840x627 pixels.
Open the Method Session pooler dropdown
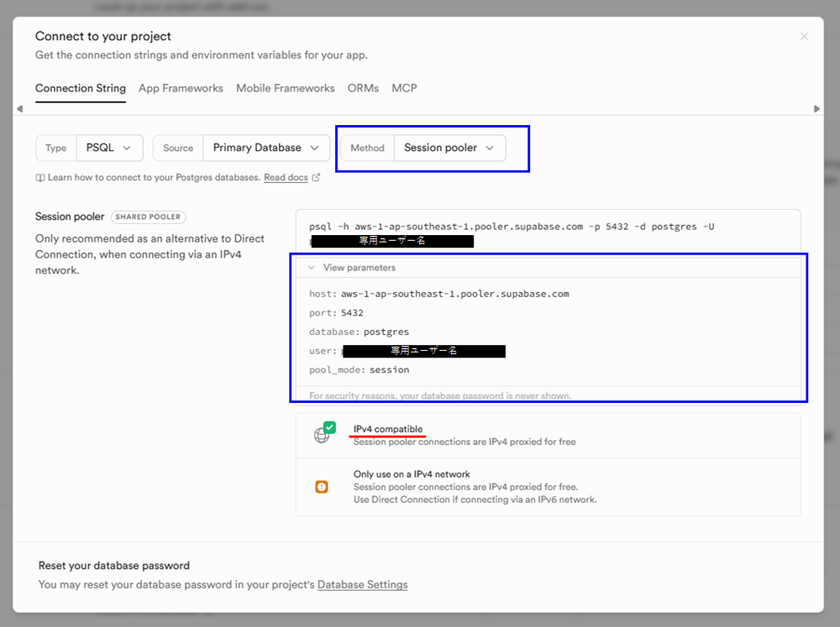(449, 148)
